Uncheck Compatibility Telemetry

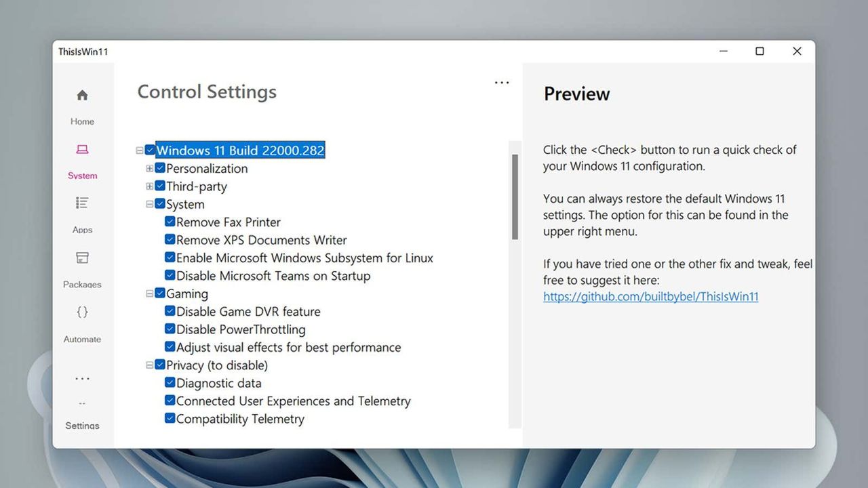click(170, 418)
